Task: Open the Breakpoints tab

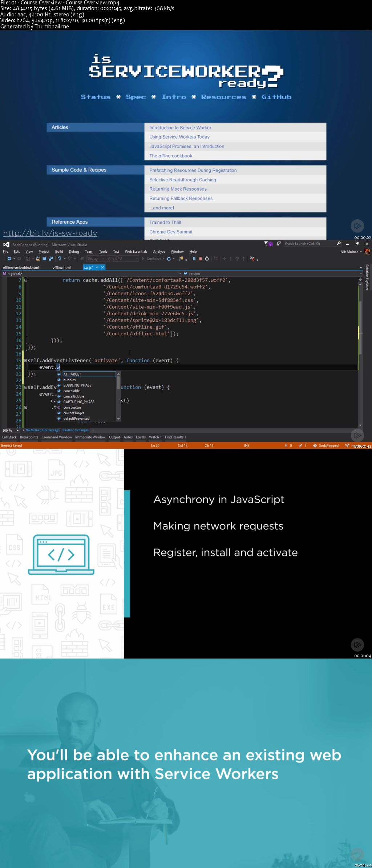Action: [x=29, y=437]
